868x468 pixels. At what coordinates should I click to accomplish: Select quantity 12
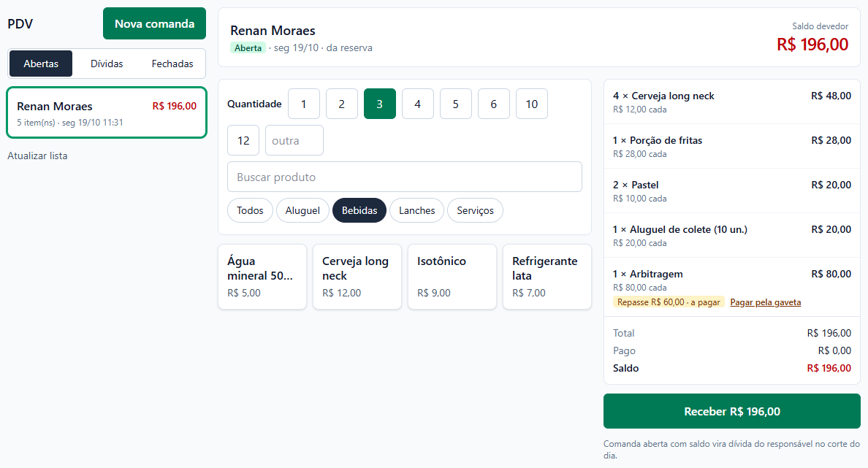243,140
